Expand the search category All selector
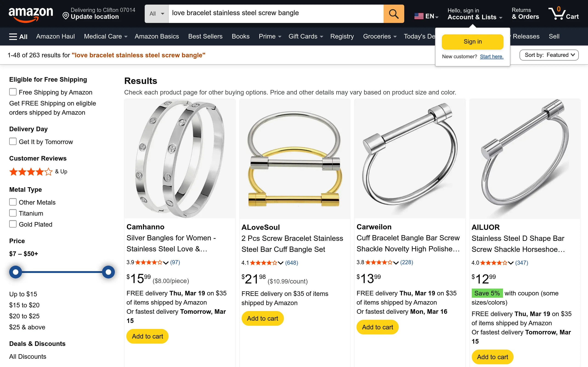This screenshot has height=367, width=588. [156, 14]
